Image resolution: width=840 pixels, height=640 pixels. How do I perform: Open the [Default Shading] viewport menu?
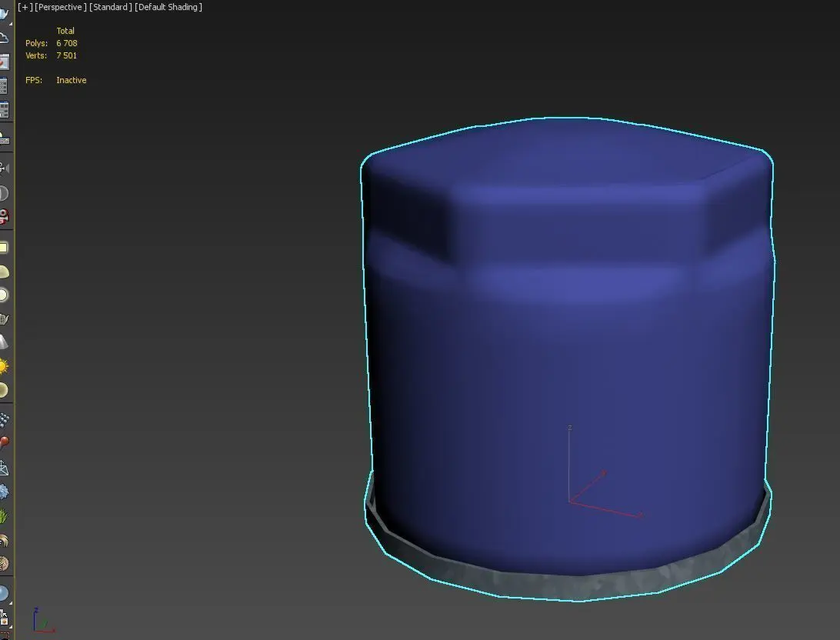168,7
